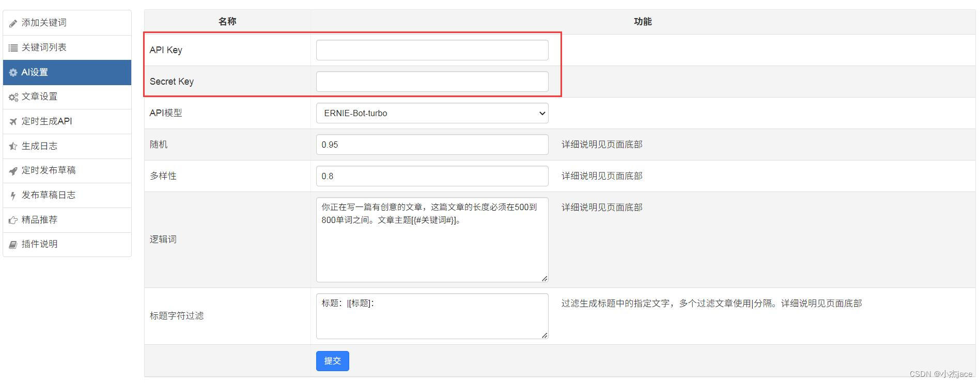Click inside the 逻辑词 textarea

coord(432,240)
